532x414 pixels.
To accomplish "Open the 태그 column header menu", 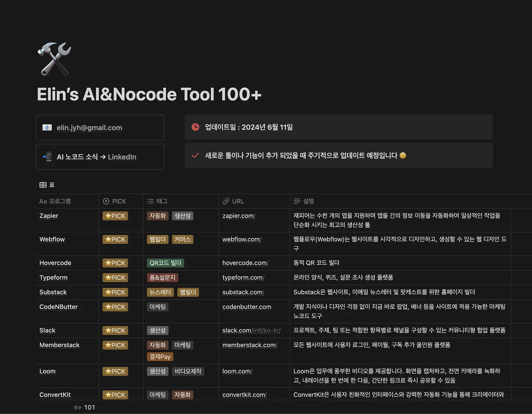I will [x=181, y=201].
